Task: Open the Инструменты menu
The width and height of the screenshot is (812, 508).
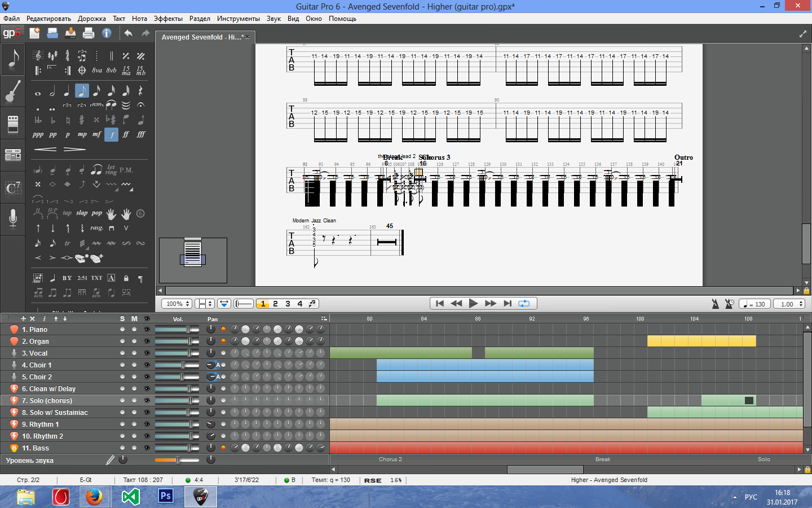Action: point(238,18)
